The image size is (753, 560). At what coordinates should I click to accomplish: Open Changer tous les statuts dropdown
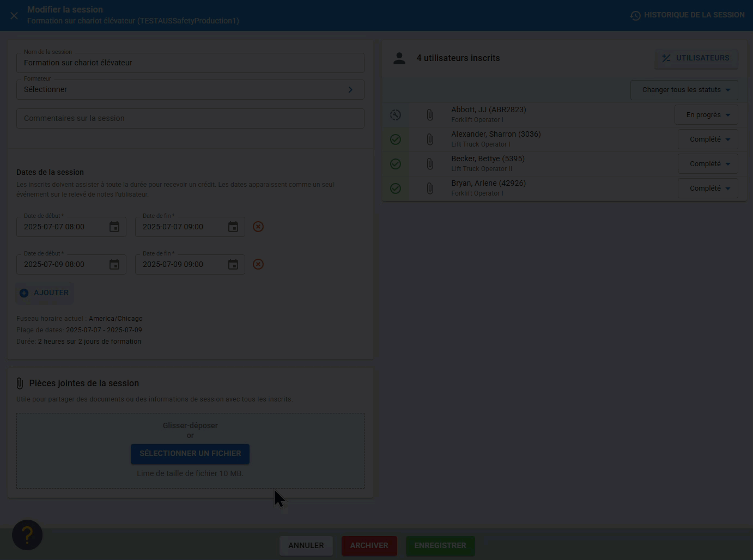tap(684, 90)
